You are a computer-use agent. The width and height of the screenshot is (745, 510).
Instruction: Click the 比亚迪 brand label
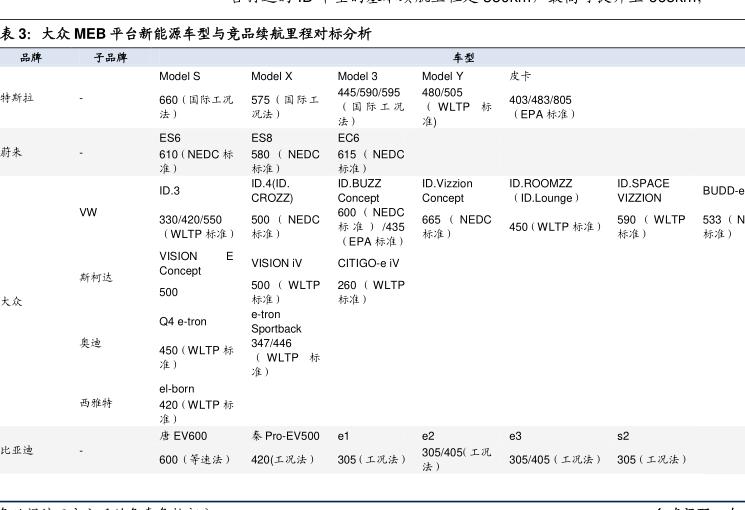(17, 451)
